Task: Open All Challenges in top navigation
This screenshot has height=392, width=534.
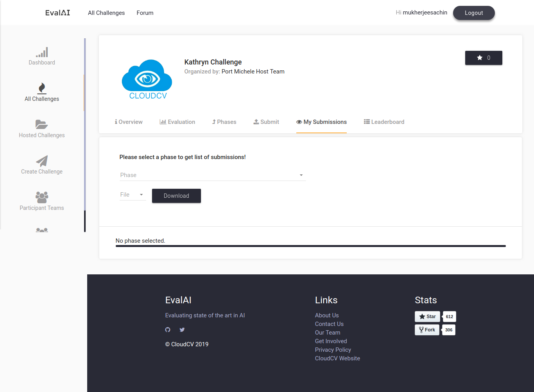Action: (106, 13)
